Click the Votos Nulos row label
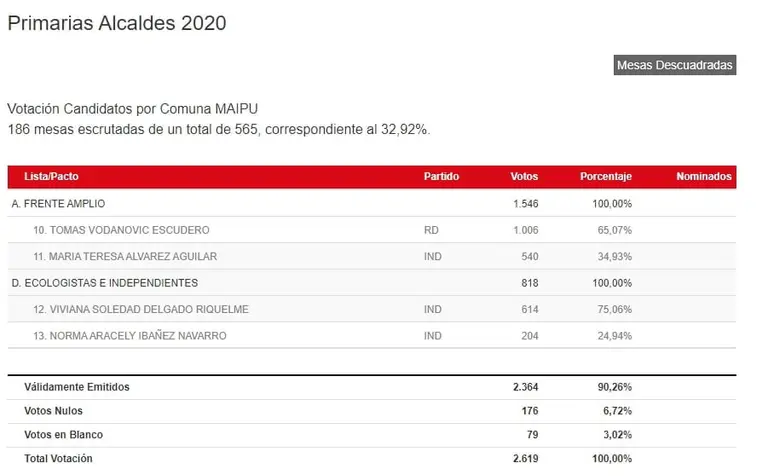768x476 pixels. click(53, 411)
